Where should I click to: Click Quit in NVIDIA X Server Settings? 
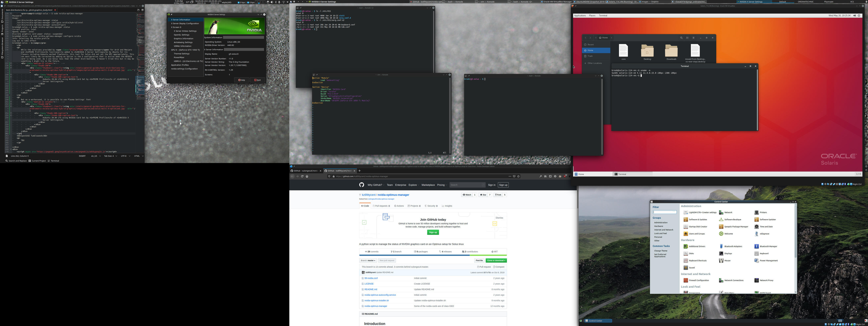258,80
